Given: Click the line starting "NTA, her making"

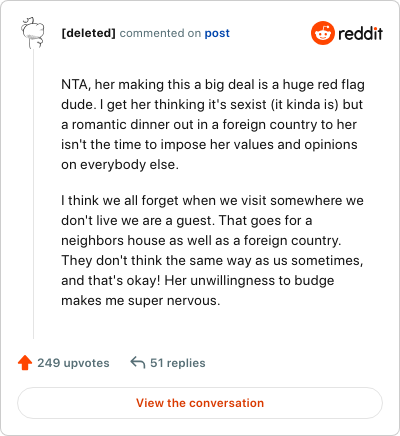Looking at the screenshot, I should point(213,85).
